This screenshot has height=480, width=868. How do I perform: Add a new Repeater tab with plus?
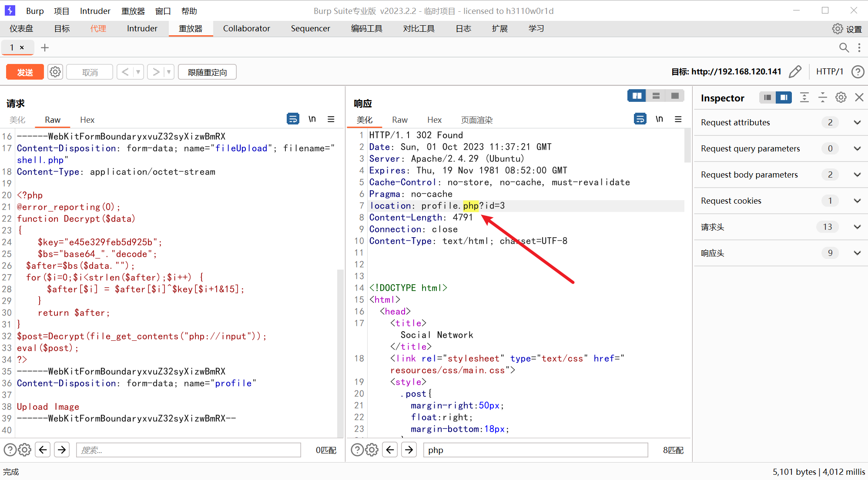tap(45, 47)
